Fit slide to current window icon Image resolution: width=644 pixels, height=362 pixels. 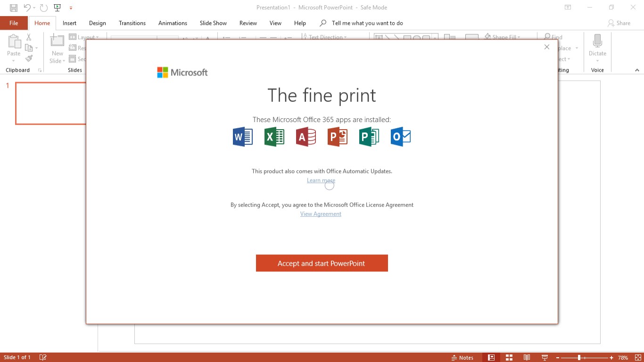[x=638, y=358]
